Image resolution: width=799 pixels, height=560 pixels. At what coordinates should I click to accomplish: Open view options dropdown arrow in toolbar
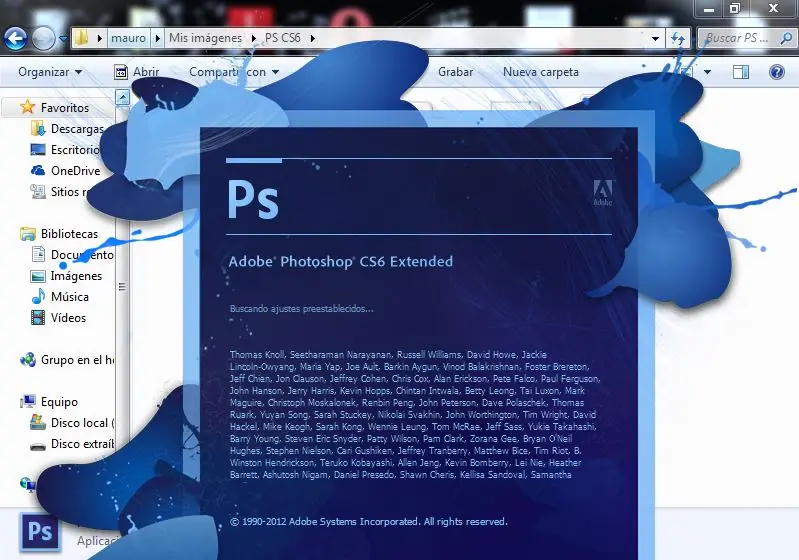(x=707, y=72)
